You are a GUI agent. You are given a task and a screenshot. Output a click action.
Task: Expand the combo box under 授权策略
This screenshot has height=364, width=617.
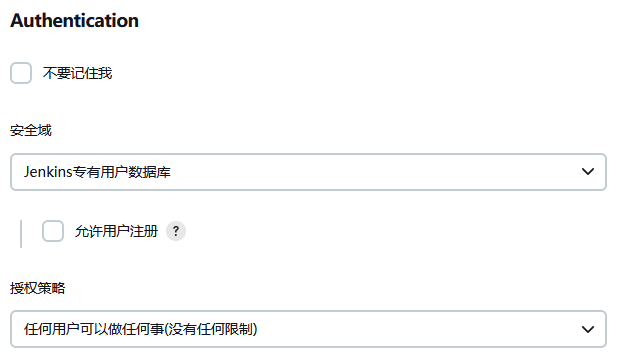tap(308, 329)
